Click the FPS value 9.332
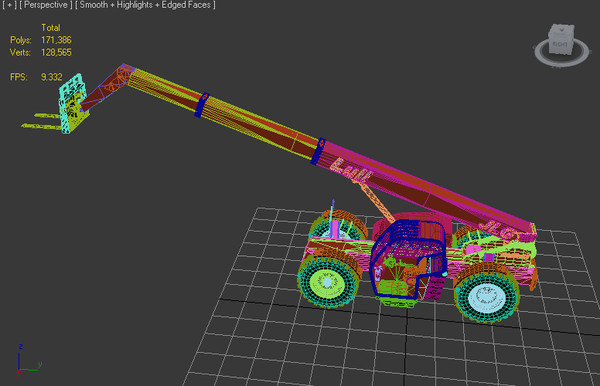The width and height of the screenshot is (600, 386). coord(51,77)
